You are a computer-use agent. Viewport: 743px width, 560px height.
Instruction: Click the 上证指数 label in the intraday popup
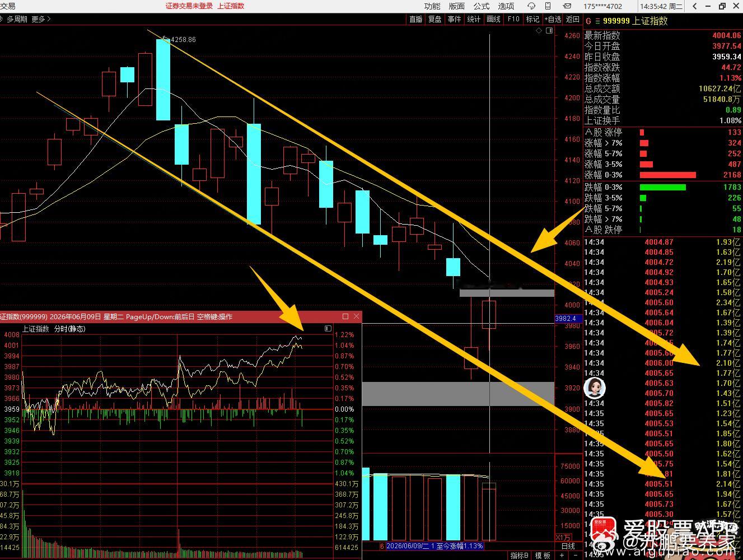[x=36, y=329]
